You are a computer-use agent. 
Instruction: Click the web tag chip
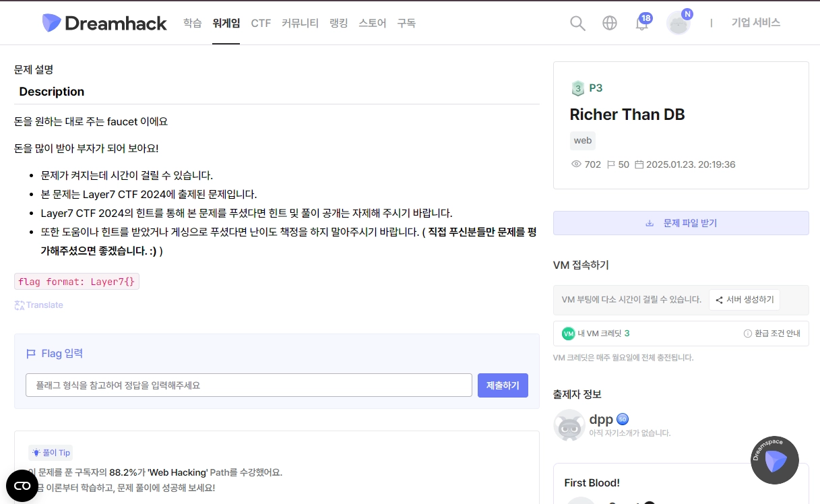[x=583, y=141]
